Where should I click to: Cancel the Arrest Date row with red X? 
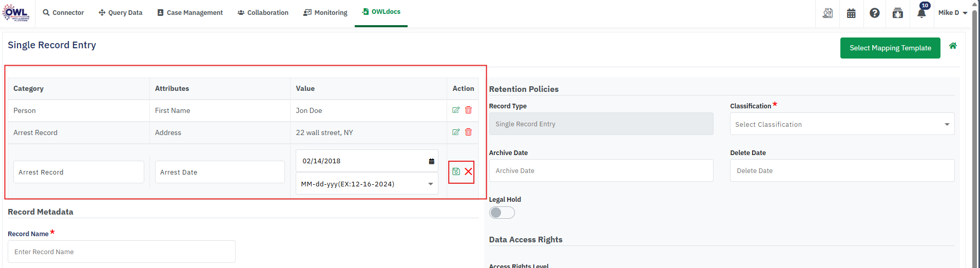click(x=468, y=171)
